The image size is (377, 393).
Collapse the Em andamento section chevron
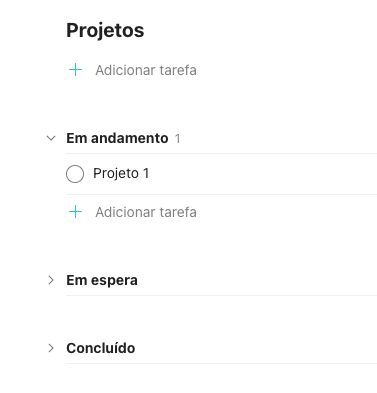pyautogui.click(x=51, y=138)
